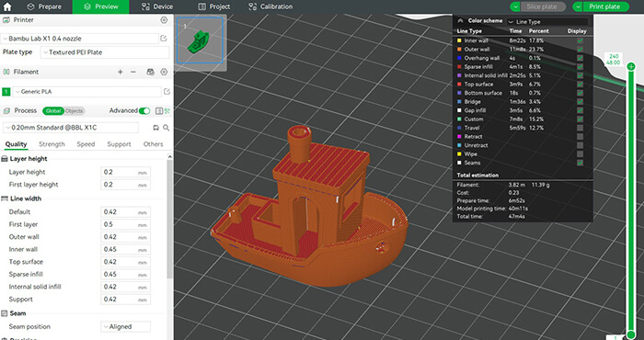Switch to the Preview tab

pyautogui.click(x=100, y=6)
